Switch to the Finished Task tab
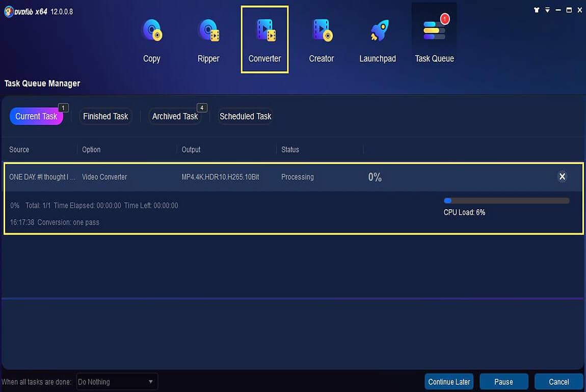Image resolution: width=586 pixels, height=392 pixels. (105, 116)
